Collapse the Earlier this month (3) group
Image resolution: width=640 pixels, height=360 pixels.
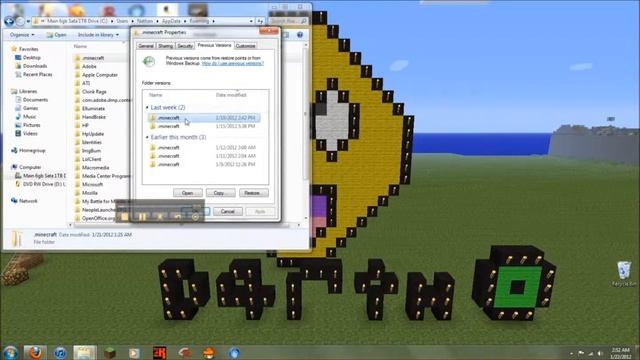[x=147, y=137]
